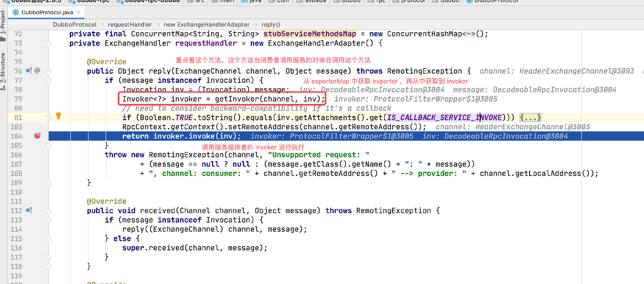The image size is (644, 284).
Task: Click the override gutter icon on line 112
Action: pos(29,210)
